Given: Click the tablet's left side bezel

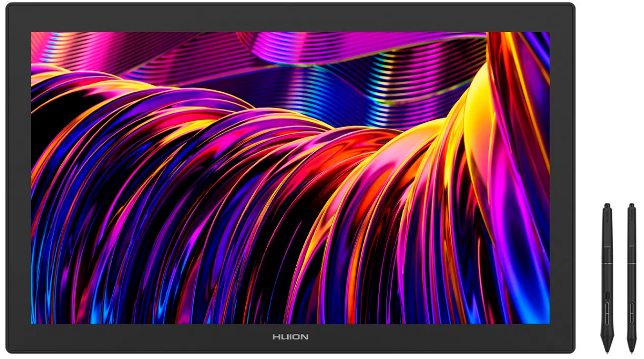Looking at the screenshot, I should pyautogui.click(x=18, y=178).
